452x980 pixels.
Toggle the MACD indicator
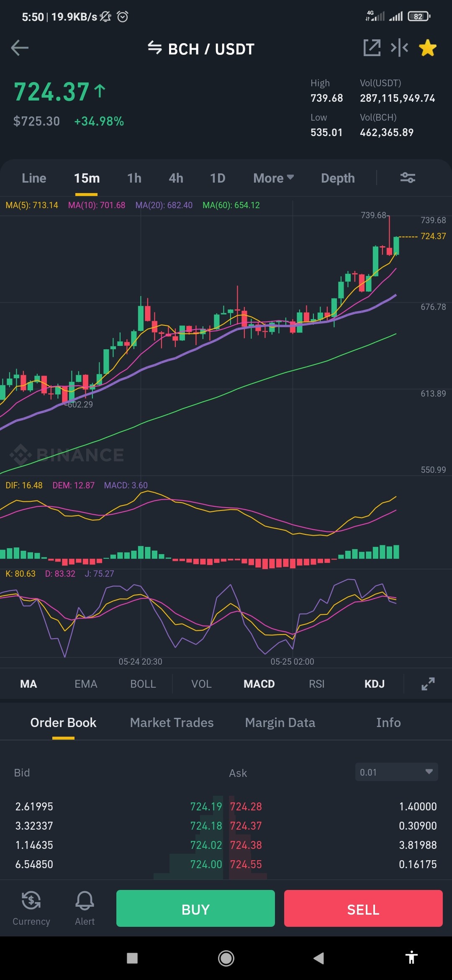[x=259, y=684]
